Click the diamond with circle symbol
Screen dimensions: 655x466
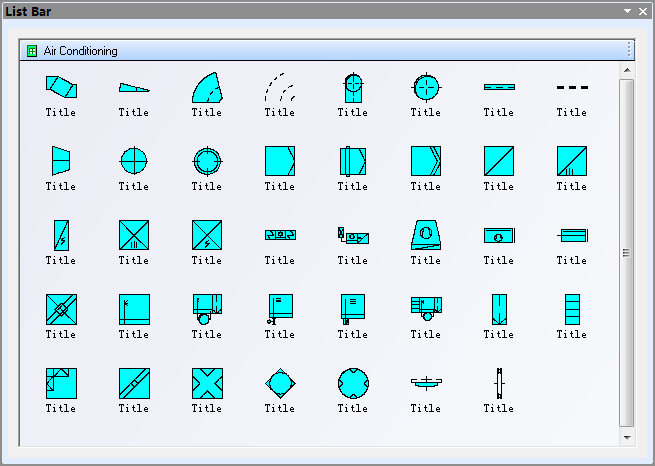click(x=279, y=383)
